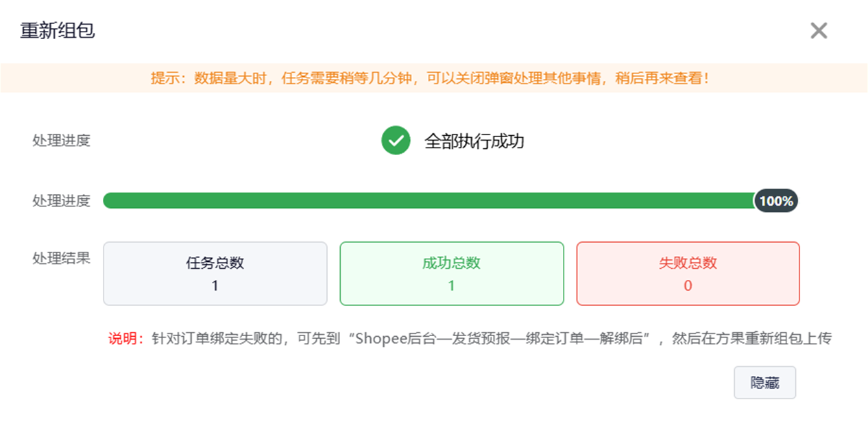Select the 成功总数 card heading
This screenshot has height=426, width=868.
point(451,263)
